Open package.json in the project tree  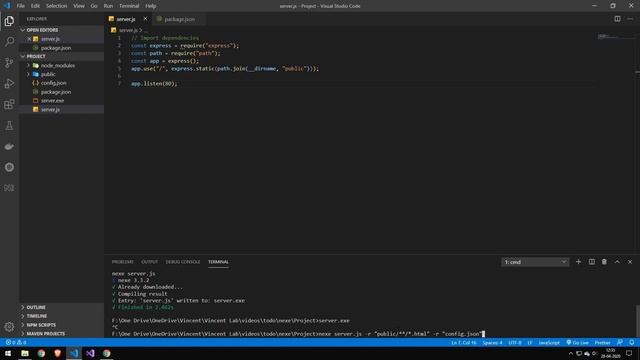61,92
